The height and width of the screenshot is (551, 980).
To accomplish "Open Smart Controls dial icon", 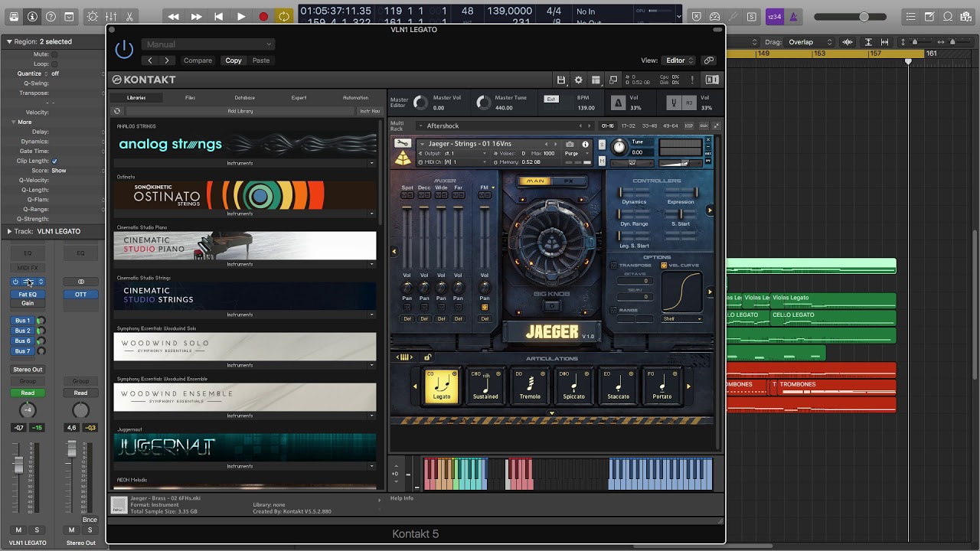I will click(93, 16).
